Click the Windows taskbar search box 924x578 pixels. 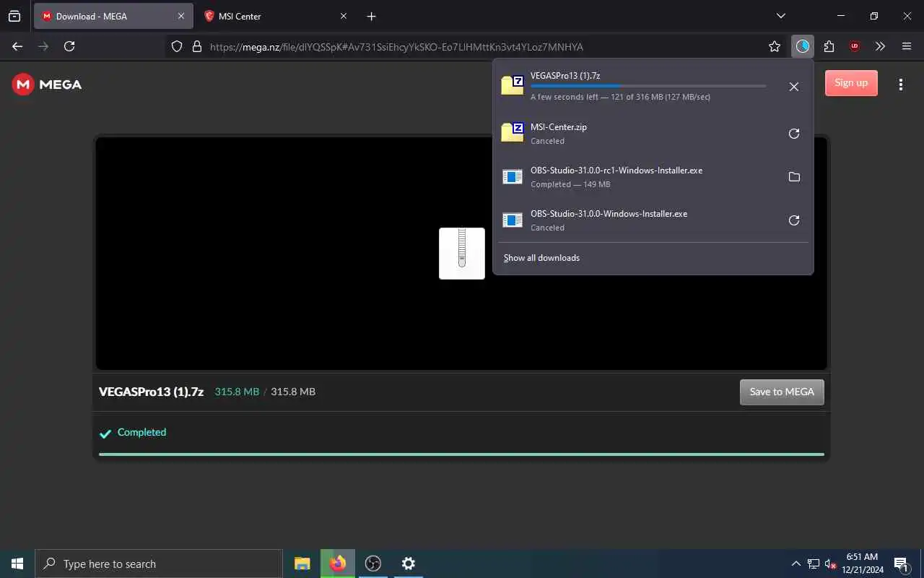(x=159, y=564)
